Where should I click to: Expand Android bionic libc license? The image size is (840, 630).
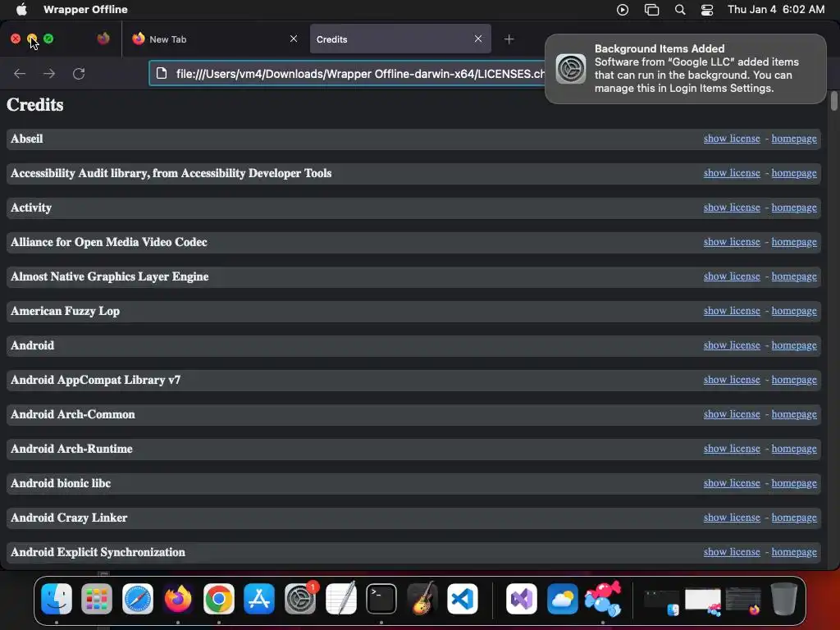(732, 482)
